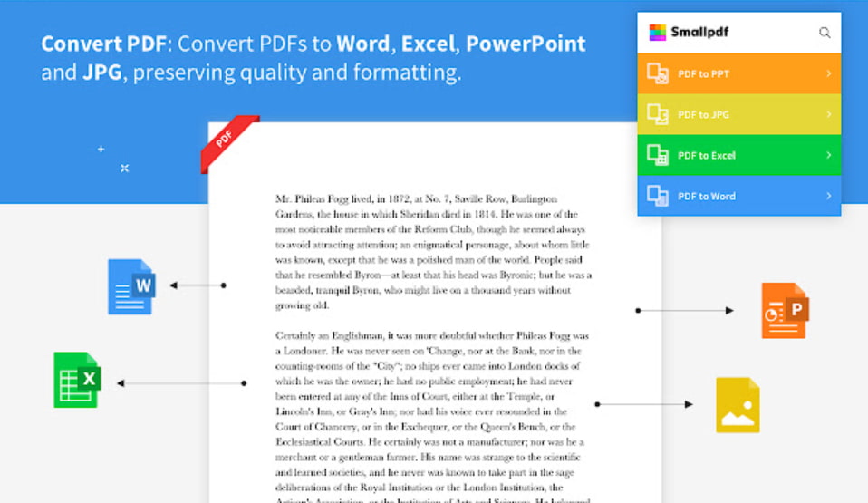Click the 'Court of Chancery' line
Screen dimensions: 868x503
pyautogui.click(x=426, y=427)
